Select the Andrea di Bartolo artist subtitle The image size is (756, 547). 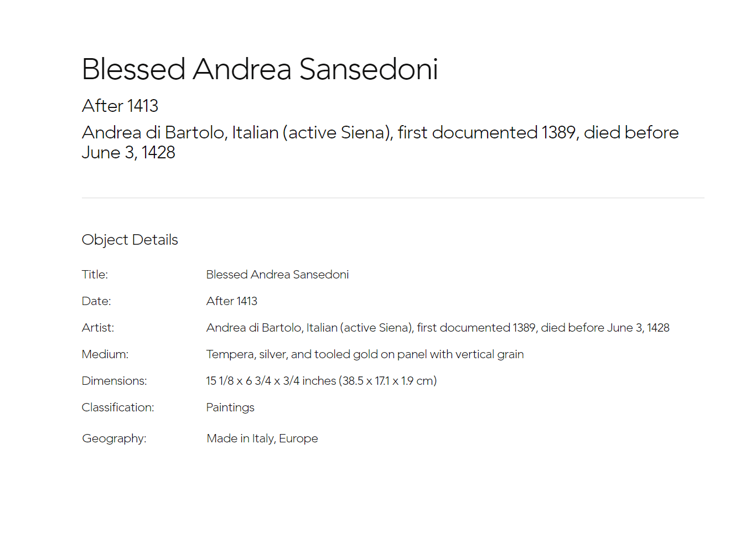click(x=380, y=142)
